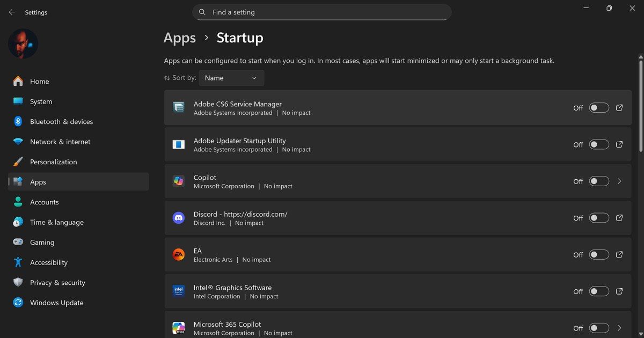Open Privacy & security settings

click(x=57, y=283)
